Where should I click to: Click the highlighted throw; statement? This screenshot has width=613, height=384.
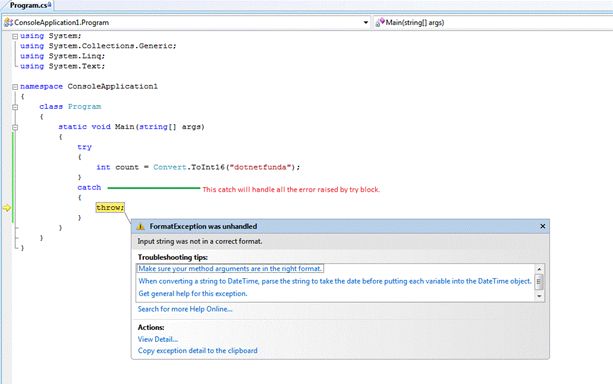click(x=110, y=208)
